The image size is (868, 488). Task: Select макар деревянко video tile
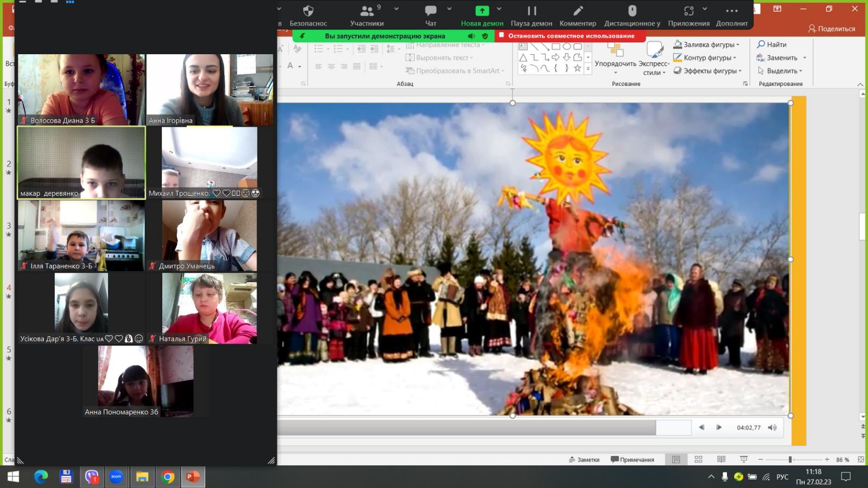(x=81, y=163)
